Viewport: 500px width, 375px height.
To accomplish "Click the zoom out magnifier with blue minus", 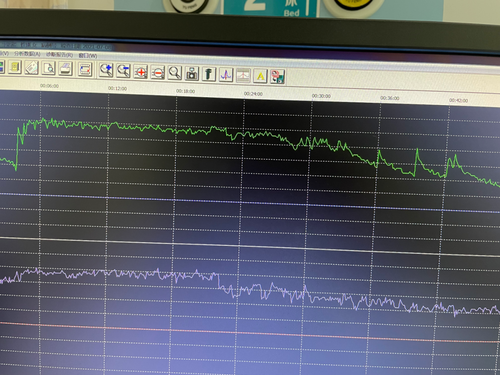I will (123, 71).
